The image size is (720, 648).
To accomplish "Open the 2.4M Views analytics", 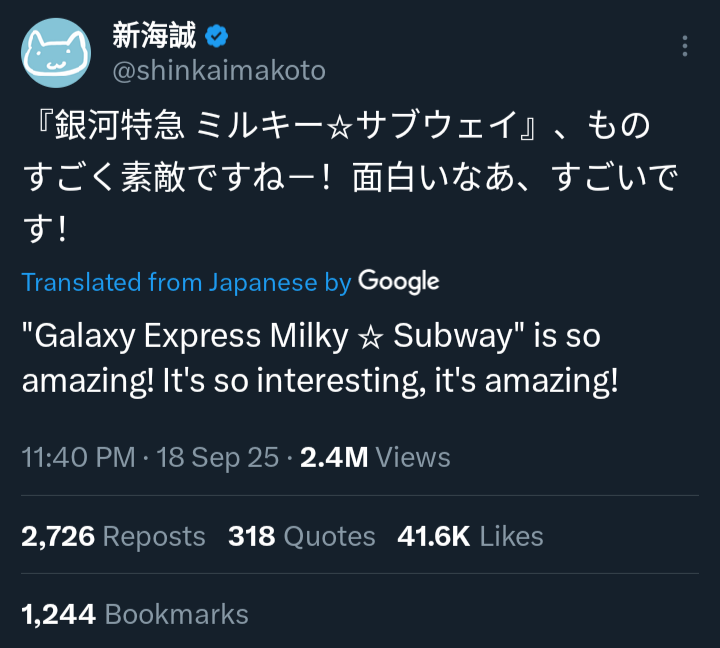I will [375, 458].
